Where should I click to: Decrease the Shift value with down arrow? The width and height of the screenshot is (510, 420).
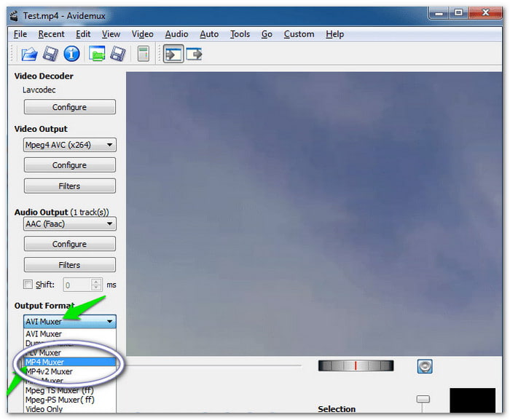(96, 288)
